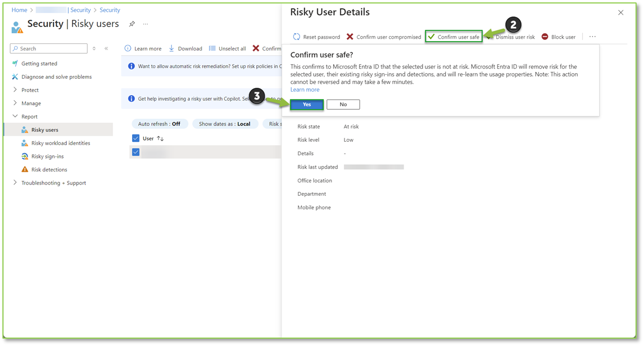This screenshot has width=644, height=346.
Task: Click Yes to confirm user safe
Action: [307, 105]
